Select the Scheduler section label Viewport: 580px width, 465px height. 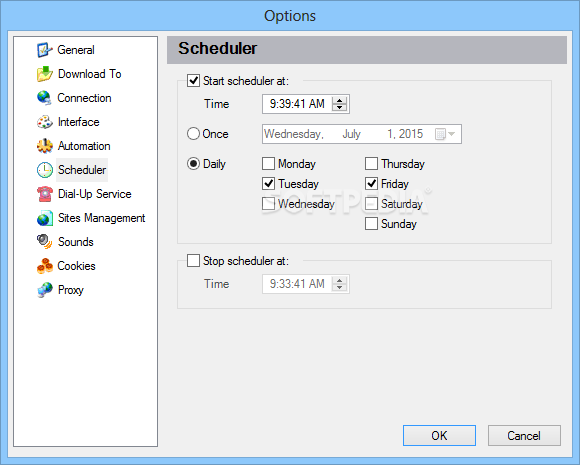coord(82,170)
